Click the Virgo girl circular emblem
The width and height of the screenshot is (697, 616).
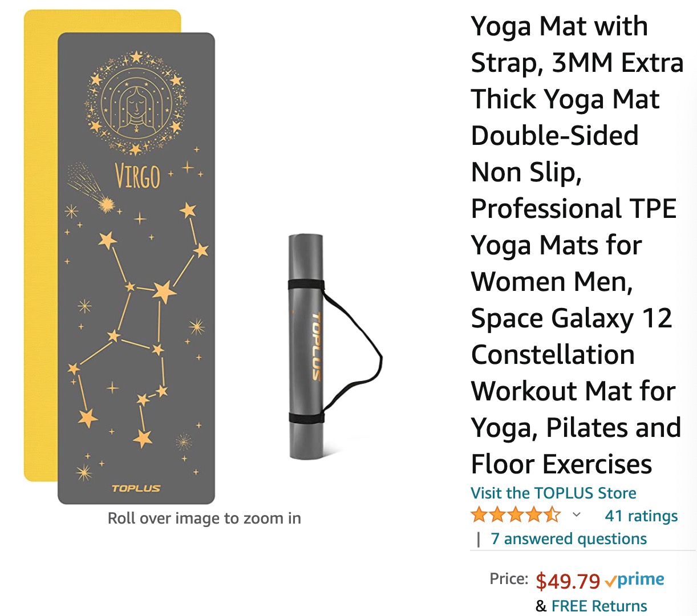click(x=136, y=103)
